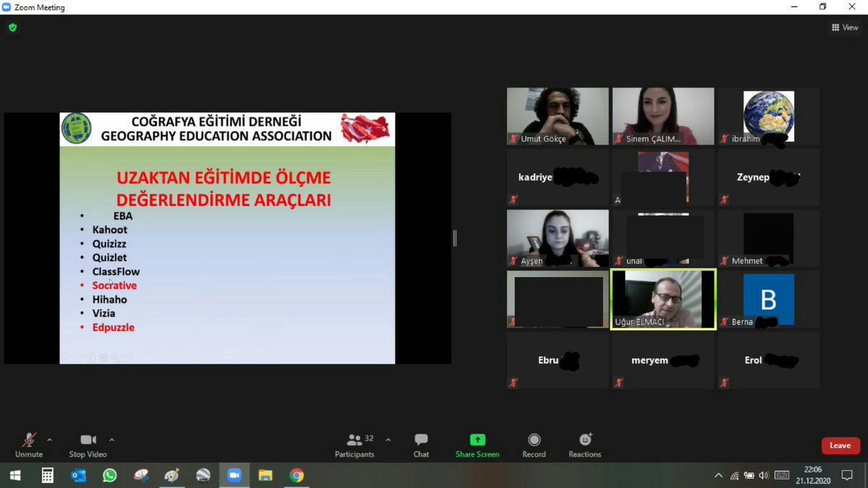Open the volume control in tray
This screenshot has width=868, height=488.
[764, 476]
